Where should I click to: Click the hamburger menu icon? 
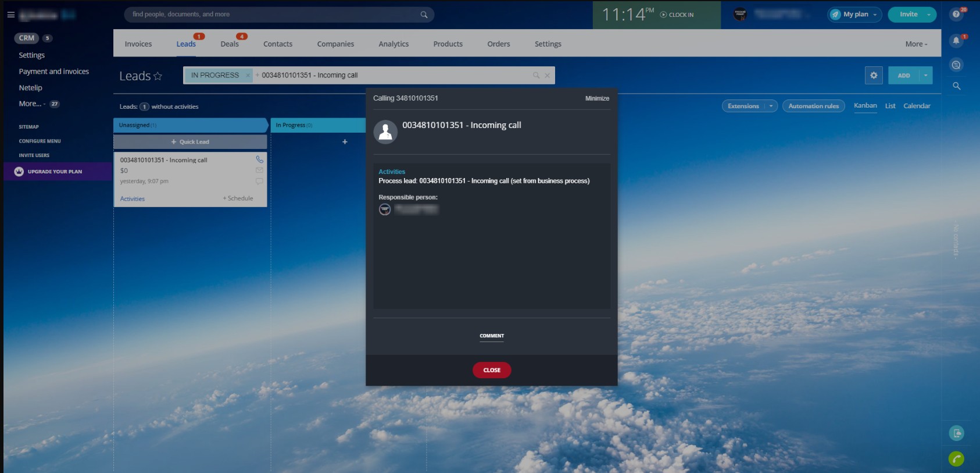coord(10,15)
